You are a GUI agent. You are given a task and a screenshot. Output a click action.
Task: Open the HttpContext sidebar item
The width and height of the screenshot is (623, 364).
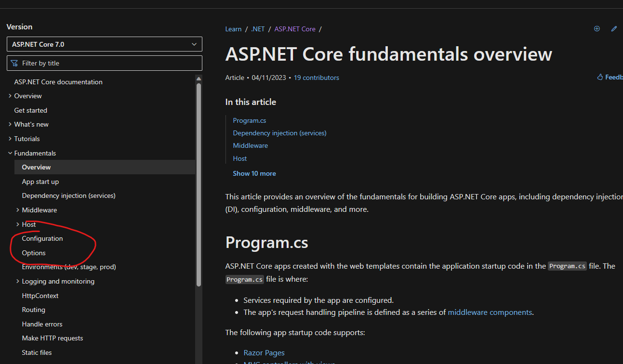40,296
